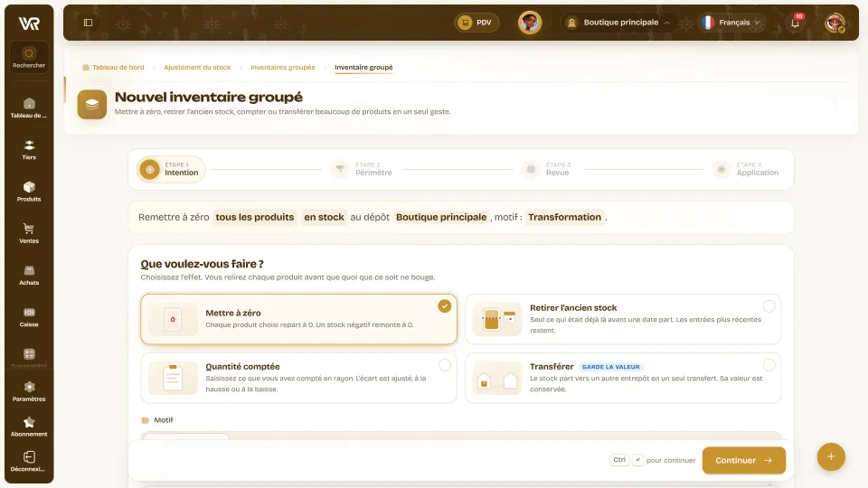Click the GARDE LA VALEUR badge
Image resolution: width=868 pixels, height=488 pixels.
(x=610, y=367)
